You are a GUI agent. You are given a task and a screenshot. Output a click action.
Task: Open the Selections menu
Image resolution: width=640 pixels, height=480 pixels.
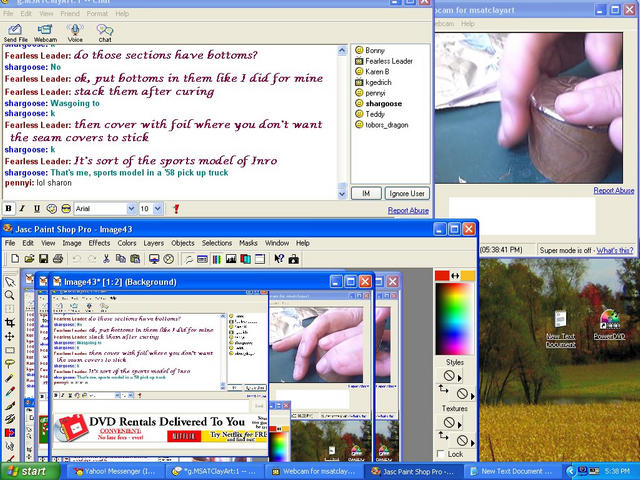coord(217,243)
